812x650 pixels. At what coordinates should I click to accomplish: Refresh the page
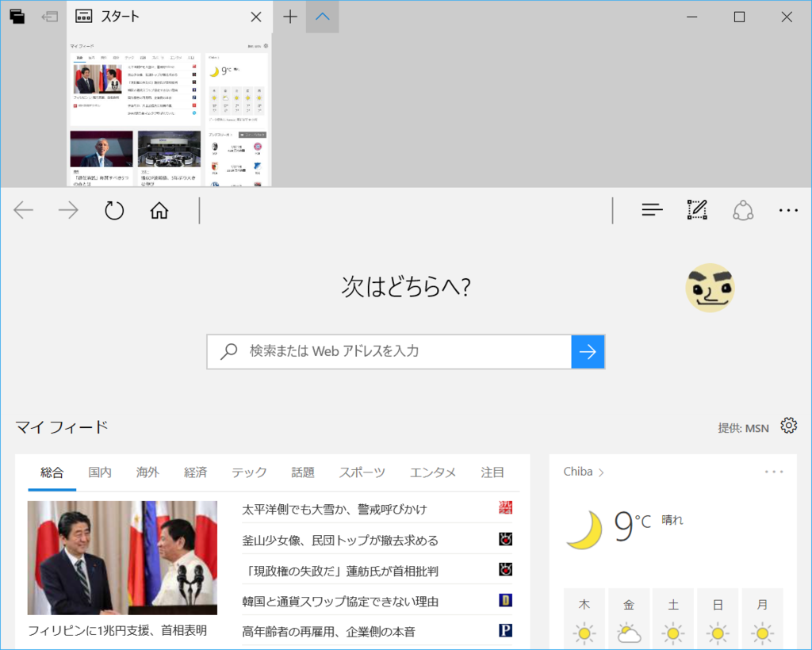click(x=114, y=210)
